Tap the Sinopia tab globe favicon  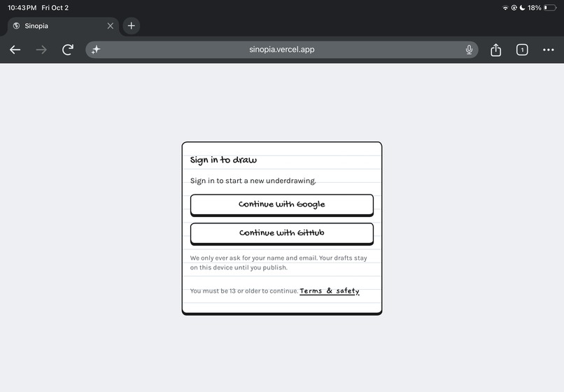[x=16, y=26]
